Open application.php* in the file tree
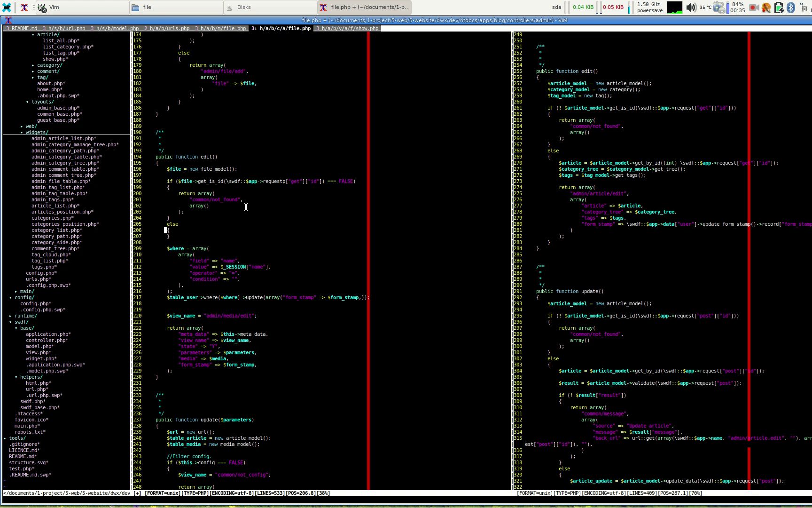The height and width of the screenshot is (508, 812). click(48, 334)
